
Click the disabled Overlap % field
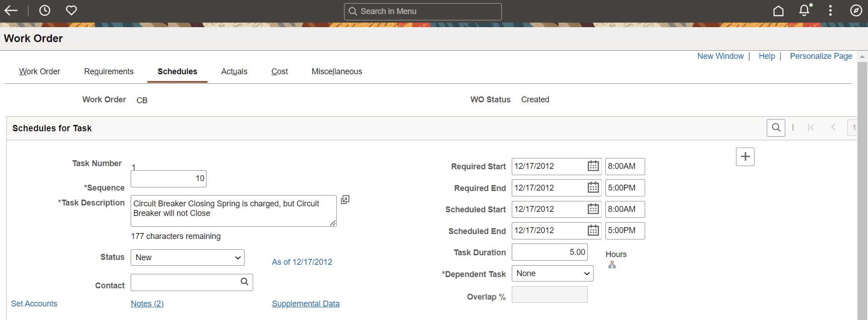(550, 294)
